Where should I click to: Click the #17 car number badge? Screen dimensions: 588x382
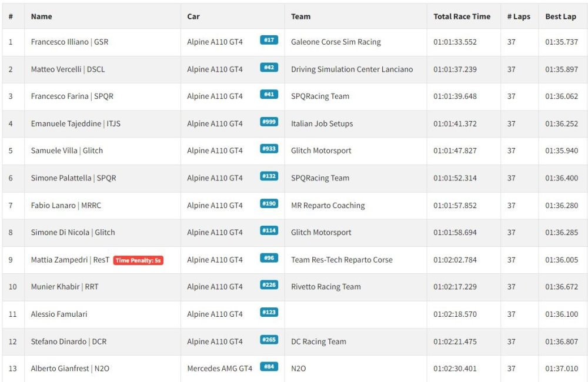tap(269, 40)
